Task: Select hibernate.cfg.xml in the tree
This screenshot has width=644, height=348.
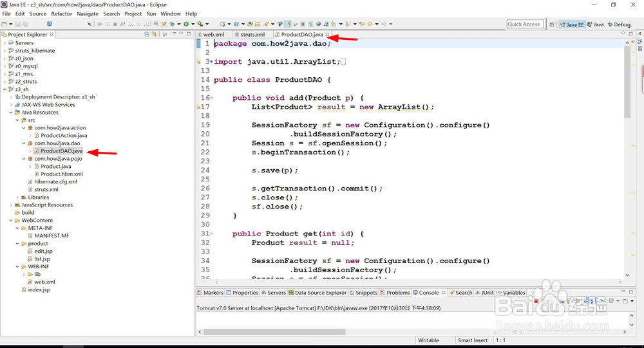Action: [x=55, y=182]
